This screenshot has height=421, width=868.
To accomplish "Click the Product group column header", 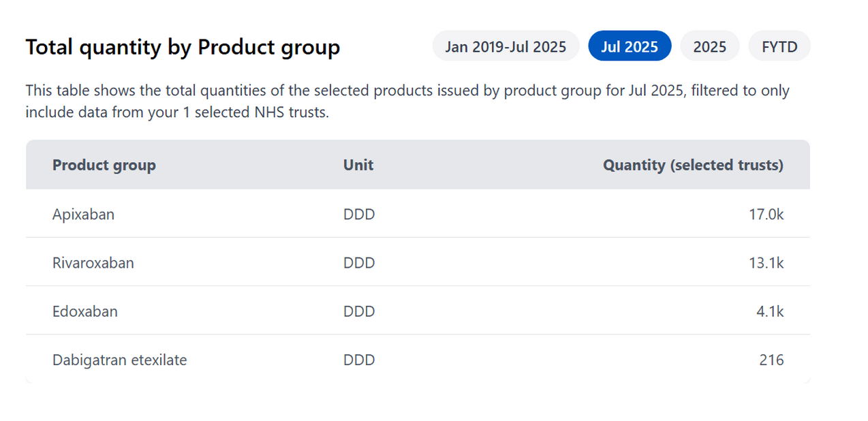I will [104, 165].
